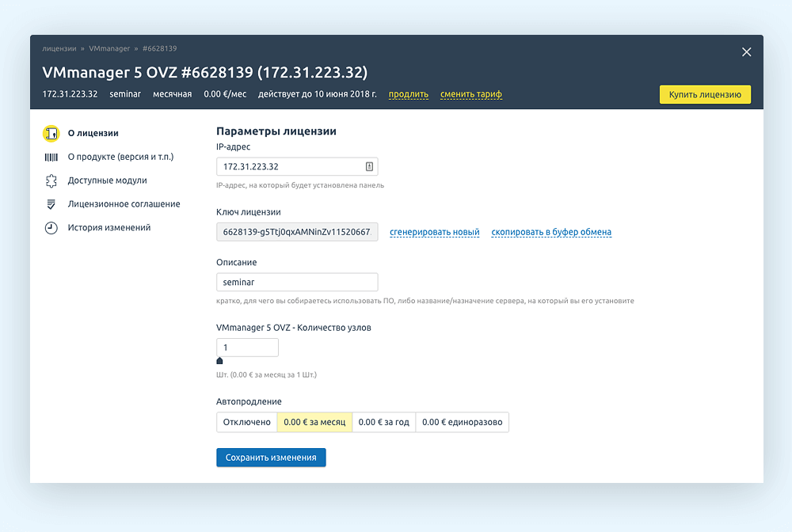Viewport: 792px width, 532px height.
Task: Click the document icon for "Лицензионное соглашение"
Action: pyautogui.click(x=51, y=203)
